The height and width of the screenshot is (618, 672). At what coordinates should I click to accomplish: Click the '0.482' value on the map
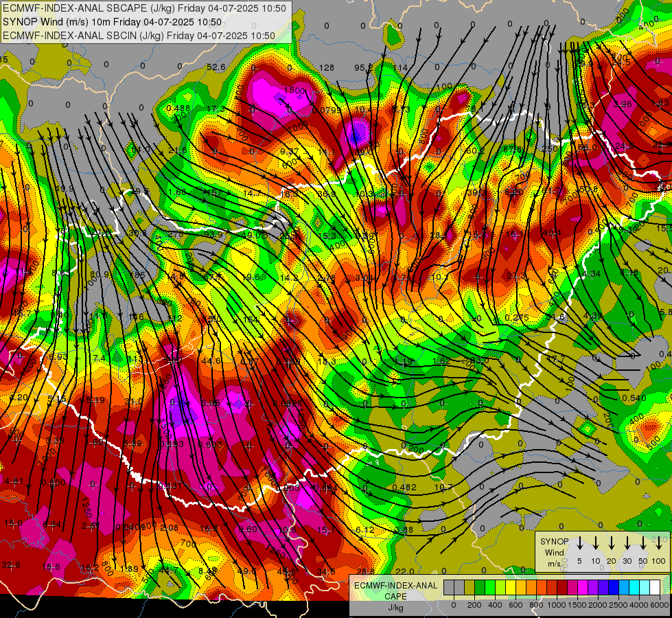(x=404, y=488)
